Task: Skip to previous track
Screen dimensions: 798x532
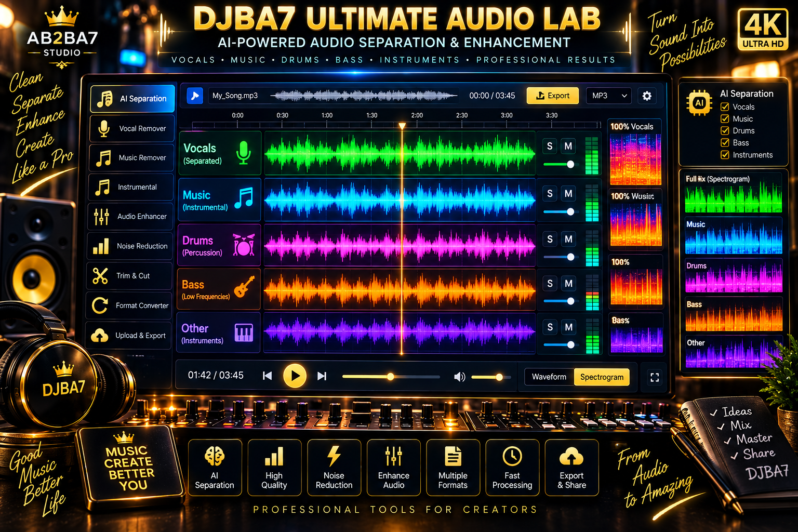Action: (x=267, y=376)
